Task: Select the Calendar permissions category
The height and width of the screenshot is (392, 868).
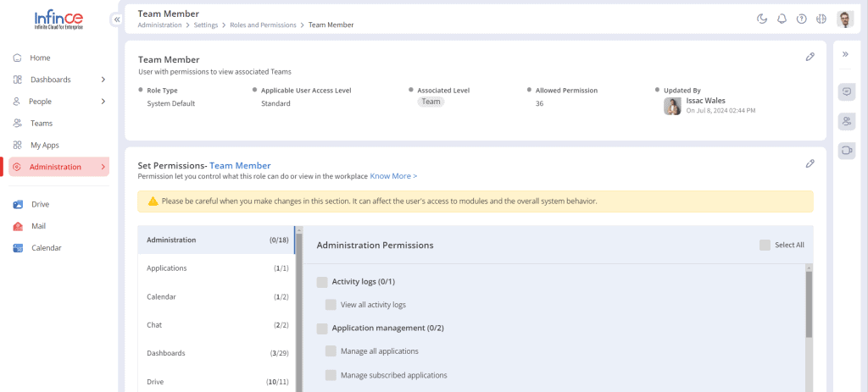Action: [x=216, y=296]
